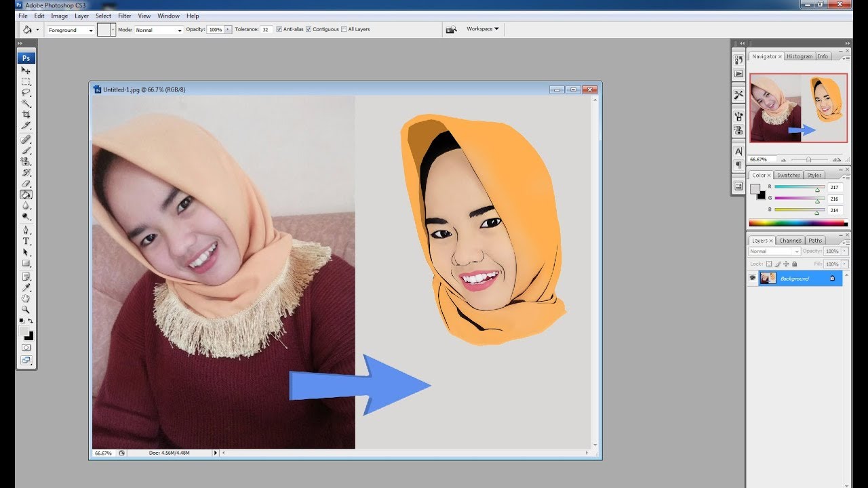Viewport: 868px width, 488px height.
Task: Select the Eyedropper tool
Action: pyautogui.click(x=26, y=287)
